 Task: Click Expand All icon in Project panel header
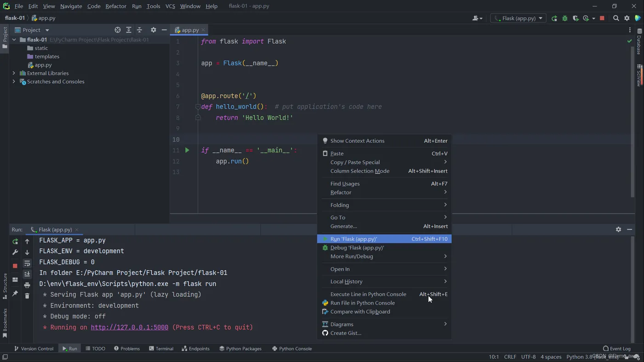point(129,30)
